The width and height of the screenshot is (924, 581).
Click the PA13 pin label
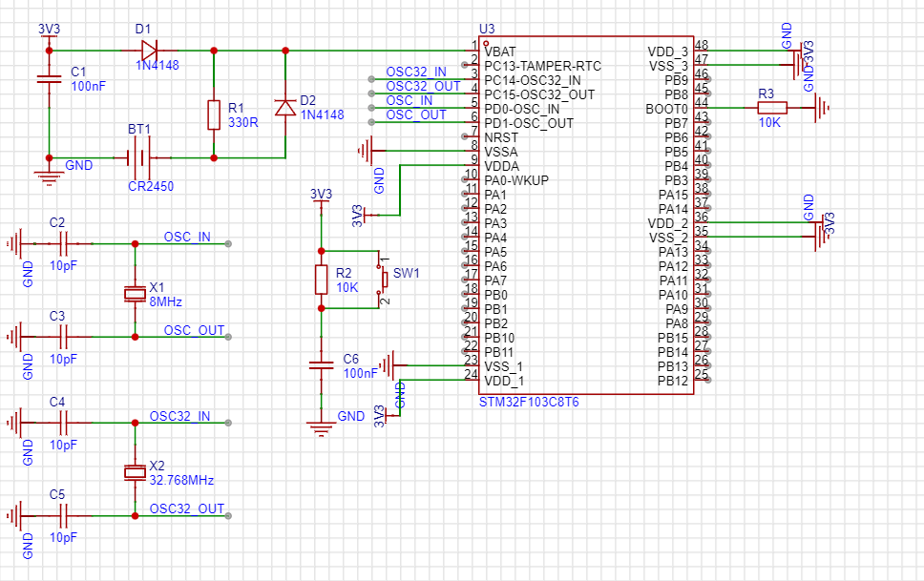673,252
